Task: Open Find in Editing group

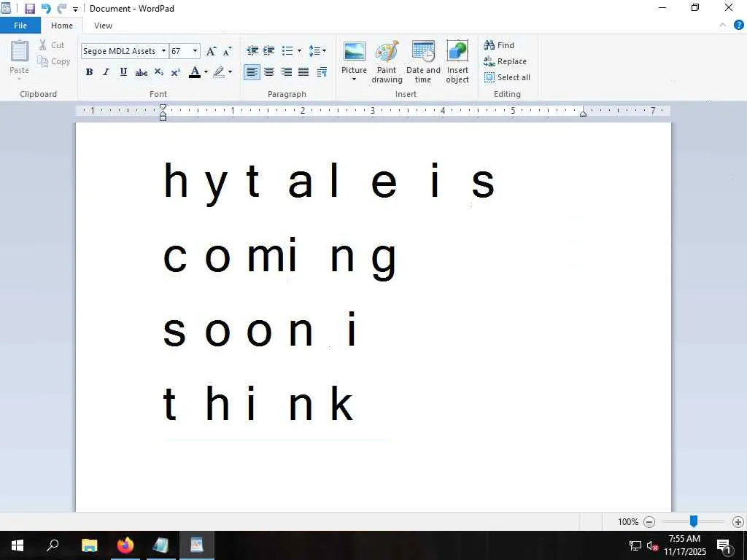Action: [x=499, y=45]
